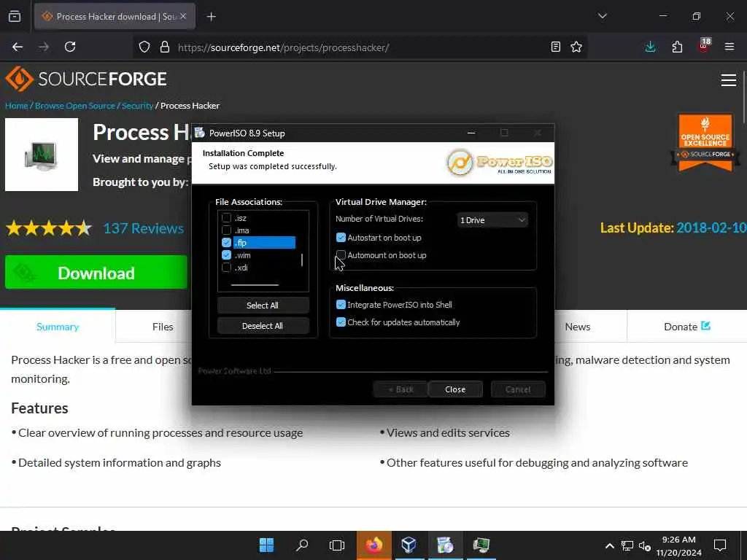
Task: Click the file associations list scrollbar
Action: [x=302, y=260]
